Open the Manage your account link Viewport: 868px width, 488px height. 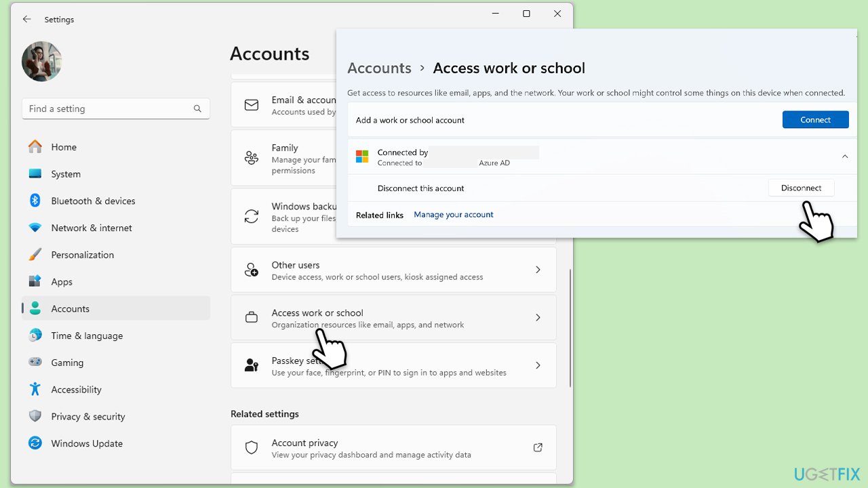click(454, 214)
